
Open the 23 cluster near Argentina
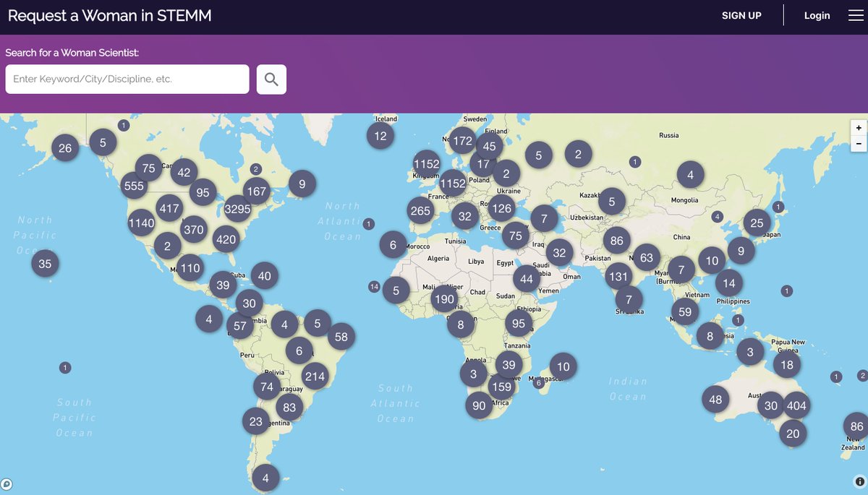pos(256,421)
